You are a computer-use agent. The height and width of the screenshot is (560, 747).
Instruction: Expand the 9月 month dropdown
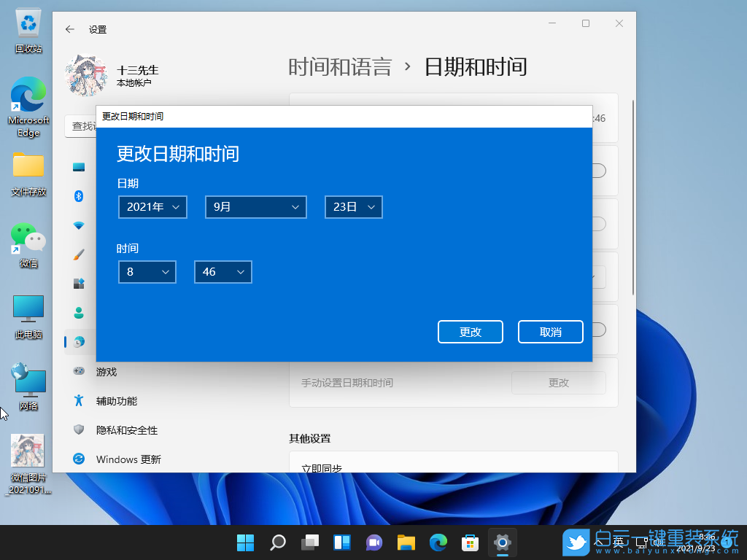[x=255, y=207]
